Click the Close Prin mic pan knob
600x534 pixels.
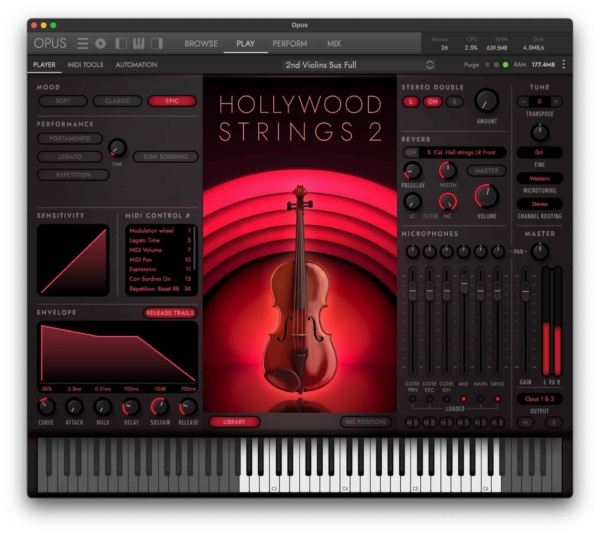(x=412, y=252)
